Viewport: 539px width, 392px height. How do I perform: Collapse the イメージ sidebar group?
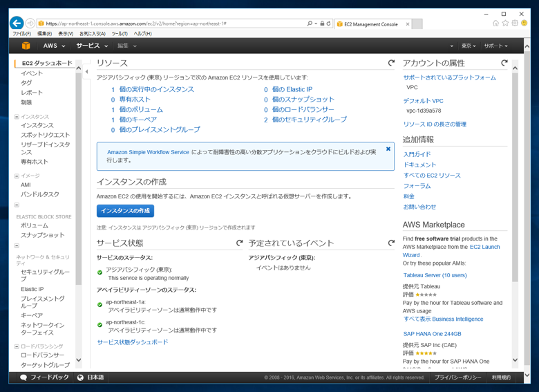tap(17, 176)
